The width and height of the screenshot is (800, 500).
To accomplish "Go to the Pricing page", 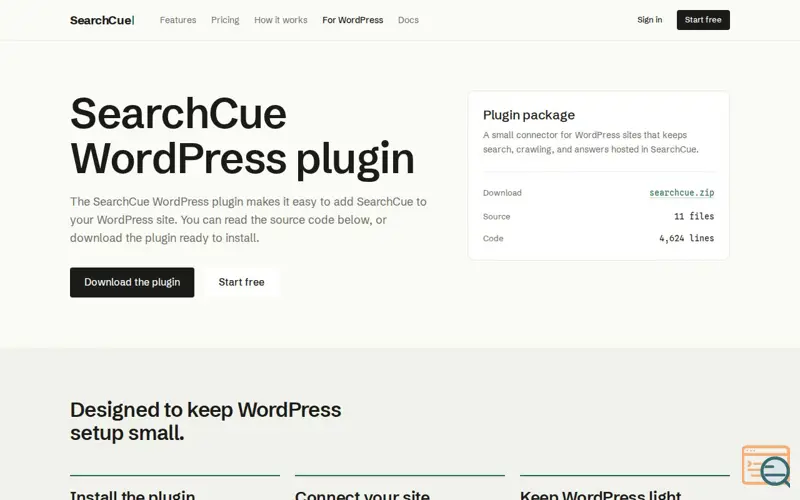I will [225, 20].
